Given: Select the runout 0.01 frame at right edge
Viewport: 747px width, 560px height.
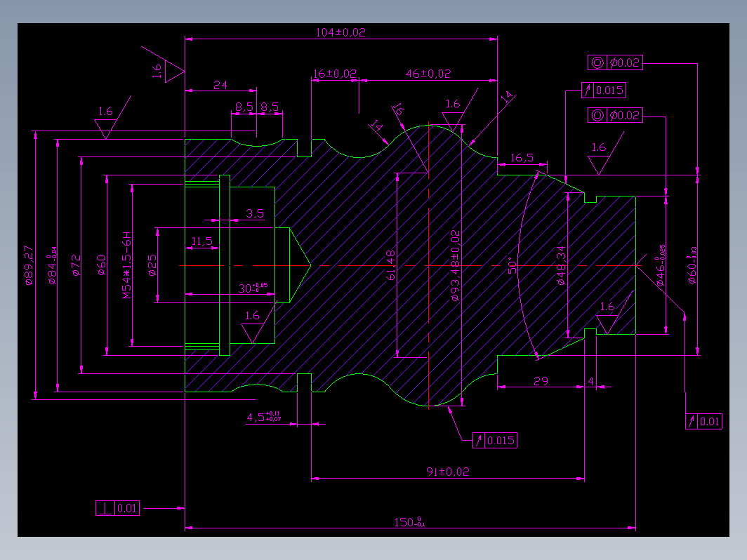Looking at the screenshot, I should pyautogui.click(x=703, y=422).
